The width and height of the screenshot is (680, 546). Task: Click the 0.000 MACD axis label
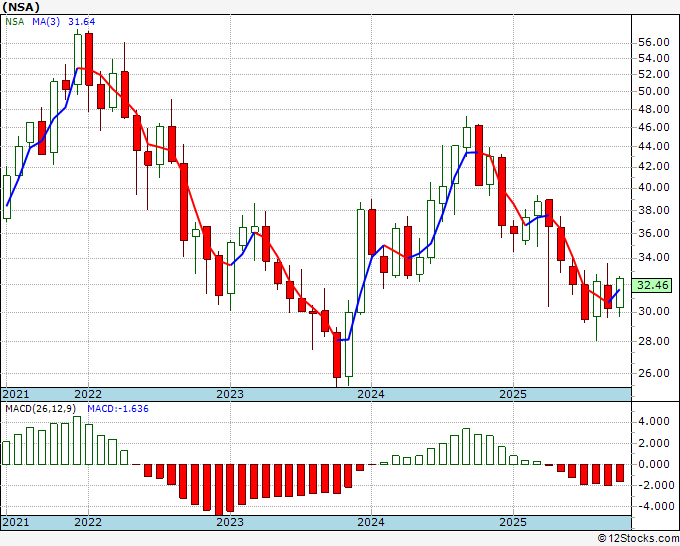tap(654, 464)
